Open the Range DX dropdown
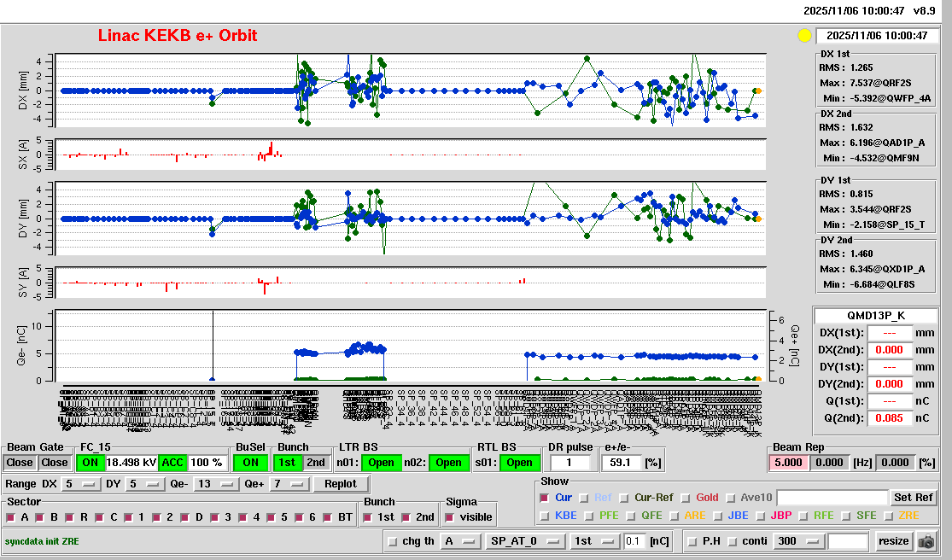Screen dimensions: 952x560 click(x=80, y=484)
